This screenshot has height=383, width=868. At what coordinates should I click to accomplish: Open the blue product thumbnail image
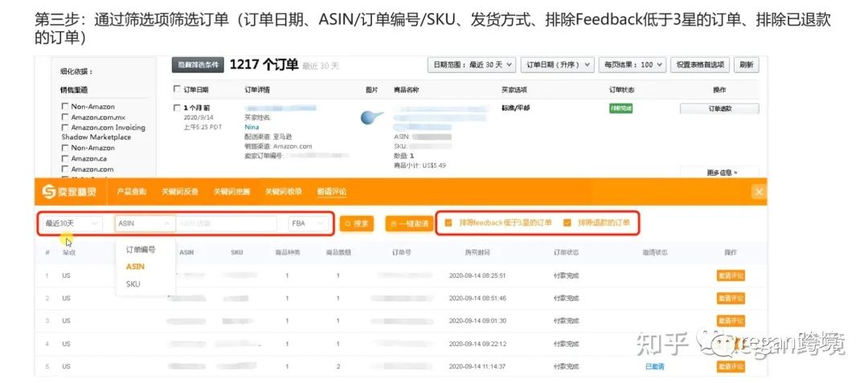tap(371, 117)
